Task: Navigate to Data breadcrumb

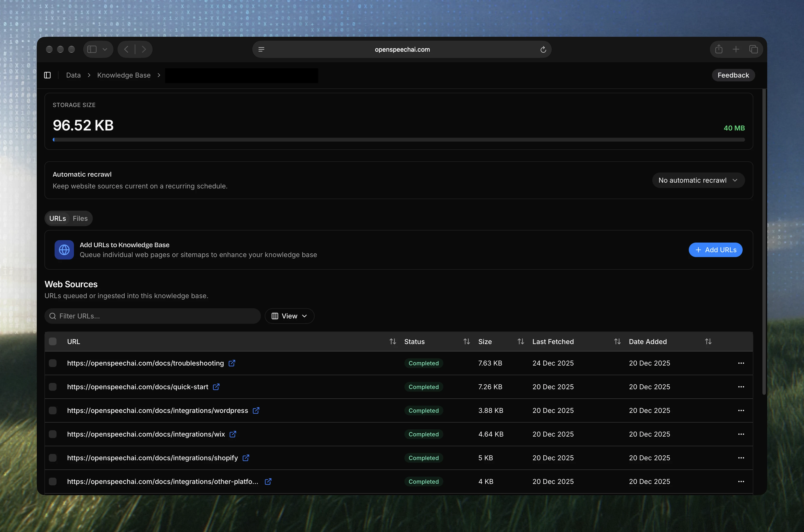Action: point(73,75)
